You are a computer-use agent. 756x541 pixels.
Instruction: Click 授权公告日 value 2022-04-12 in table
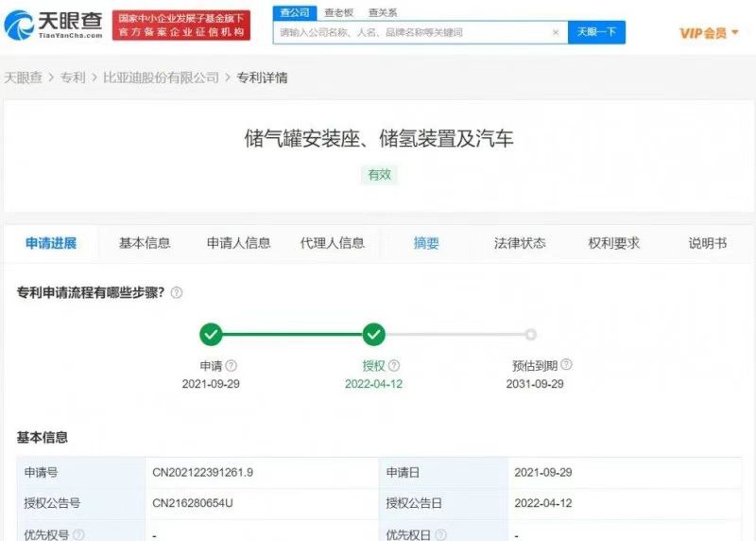click(542, 503)
